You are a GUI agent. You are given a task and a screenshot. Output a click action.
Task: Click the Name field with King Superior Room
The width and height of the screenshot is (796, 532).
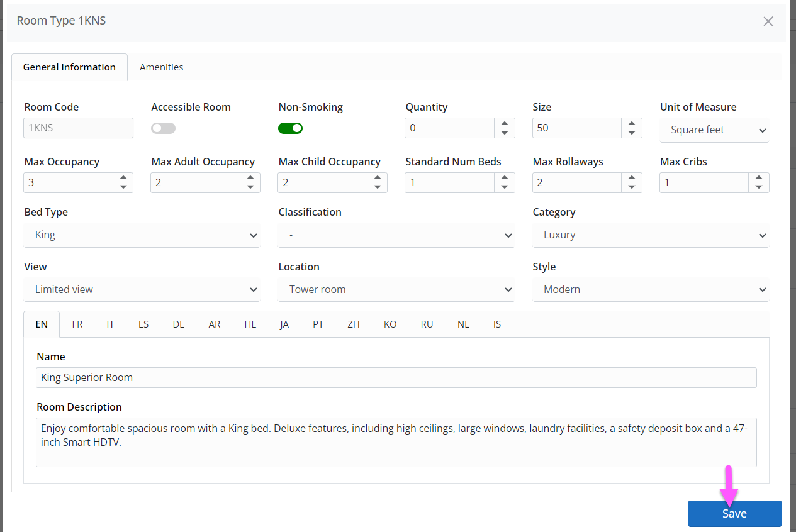396,377
